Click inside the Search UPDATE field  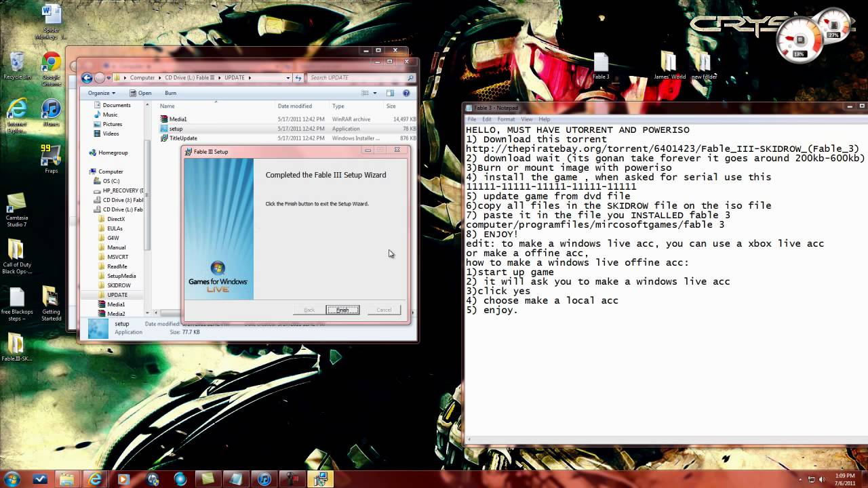(361, 78)
